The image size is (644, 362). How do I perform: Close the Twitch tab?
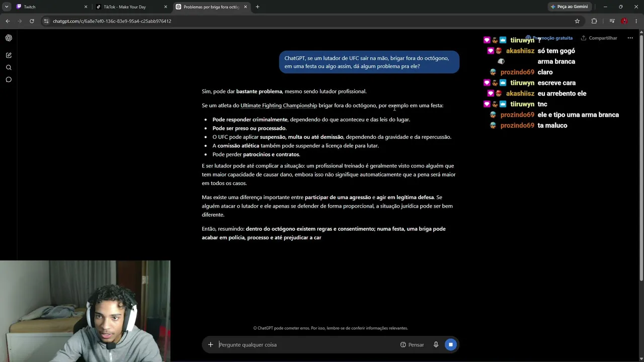(x=86, y=7)
